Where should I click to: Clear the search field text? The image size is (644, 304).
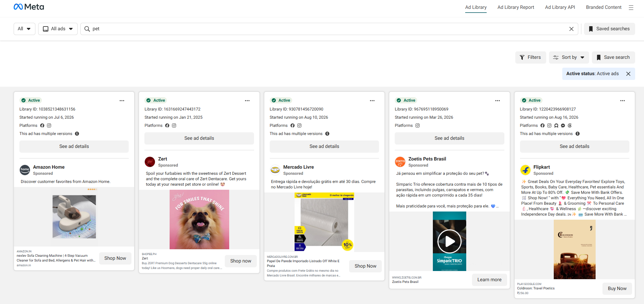571,29
